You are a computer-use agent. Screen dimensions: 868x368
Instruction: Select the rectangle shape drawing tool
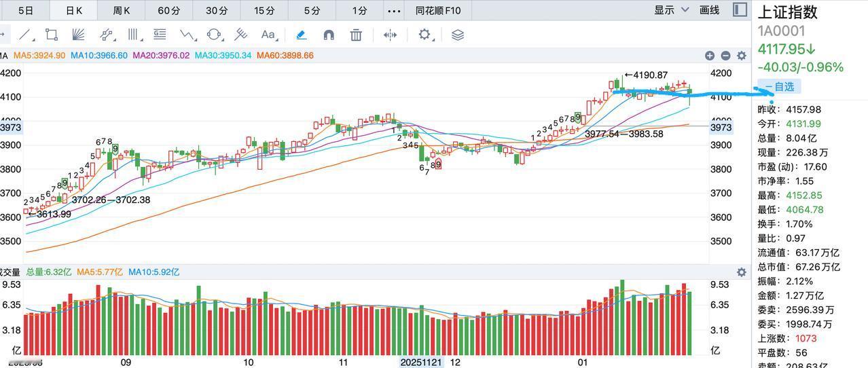(x=51, y=35)
